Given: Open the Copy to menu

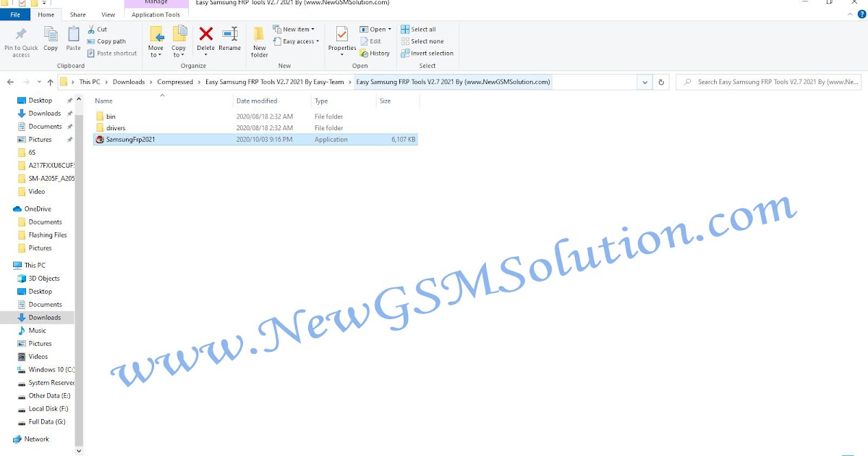Looking at the screenshot, I should pyautogui.click(x=179, y=42).
